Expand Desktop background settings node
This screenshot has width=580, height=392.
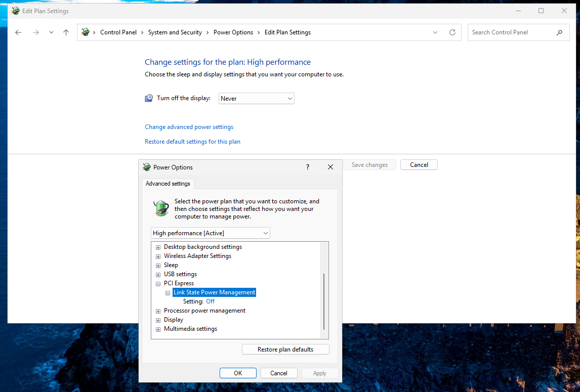[158, 247]
